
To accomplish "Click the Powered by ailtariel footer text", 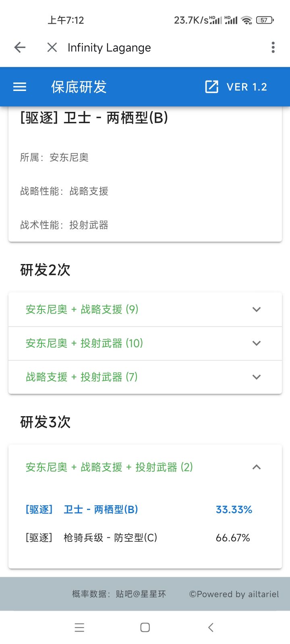I will [x=234, y=594].
